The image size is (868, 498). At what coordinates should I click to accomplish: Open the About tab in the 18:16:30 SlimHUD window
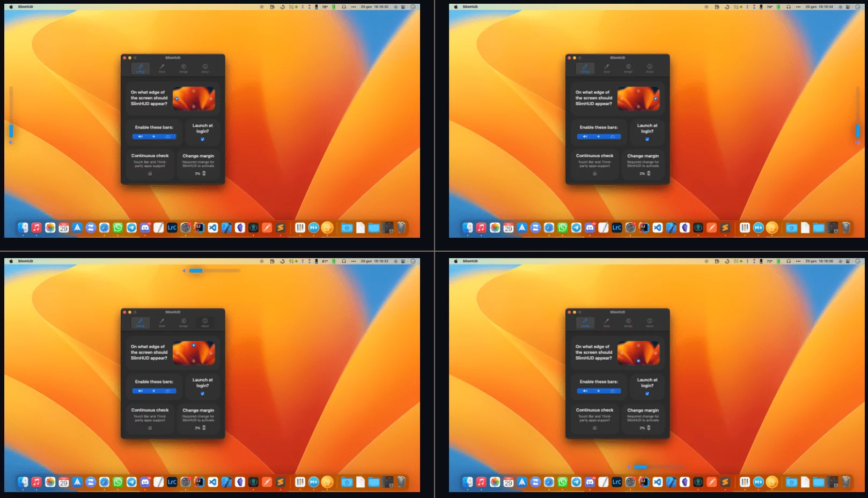205,68
